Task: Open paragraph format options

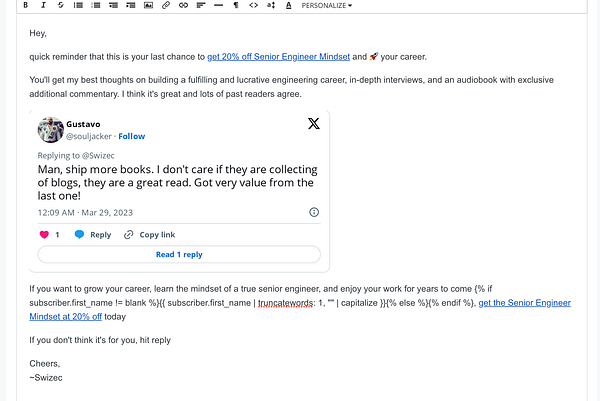Action: tap(236, 5)
